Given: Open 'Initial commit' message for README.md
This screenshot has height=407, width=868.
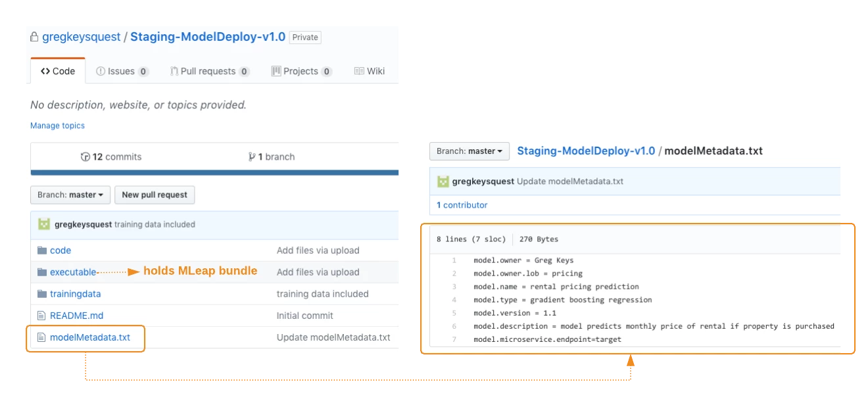Looking at the screenshot, I should 305,316.
